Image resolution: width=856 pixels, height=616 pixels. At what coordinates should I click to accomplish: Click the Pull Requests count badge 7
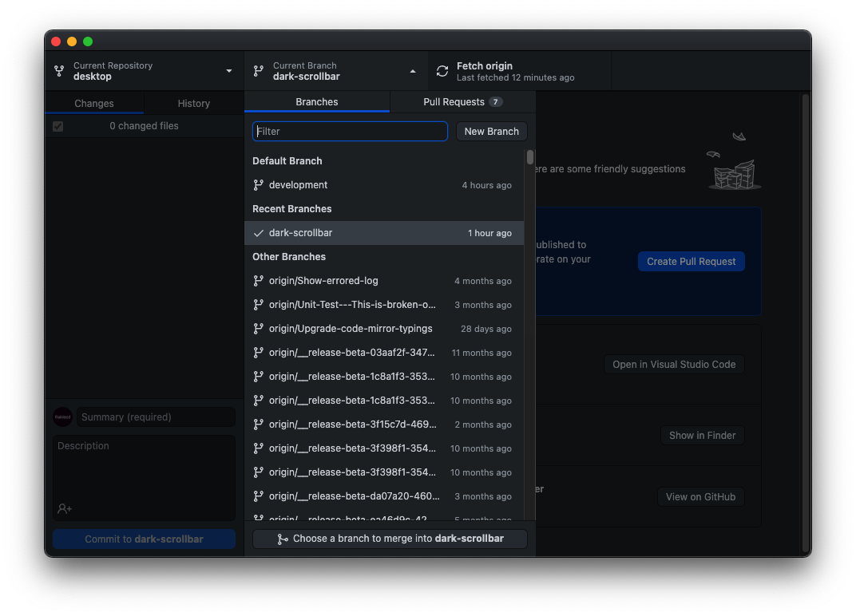click(x=496, y=102)
